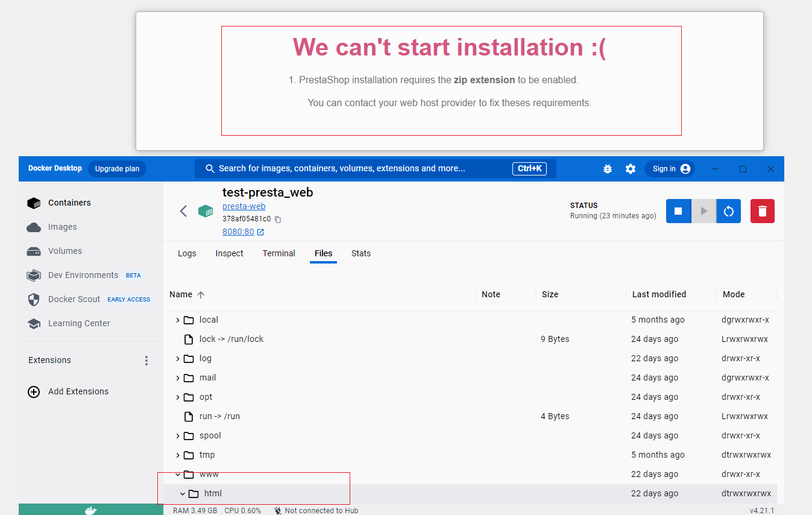Switch to the Stats tab
This screenshot has height=515, width=812.
(361, 253)
